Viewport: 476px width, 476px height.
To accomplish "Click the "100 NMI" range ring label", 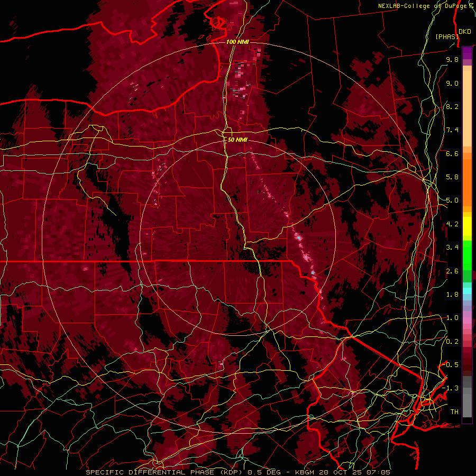I will click(237, 42).
